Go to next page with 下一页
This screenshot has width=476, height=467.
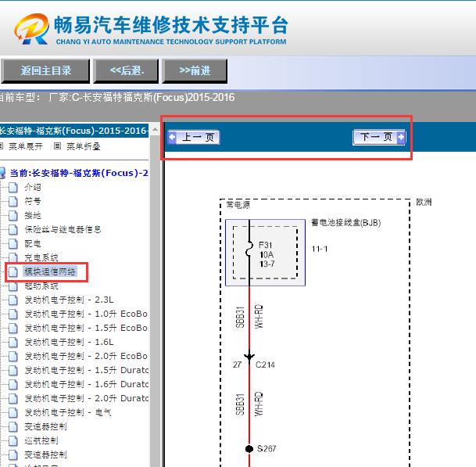pos(379,137)
